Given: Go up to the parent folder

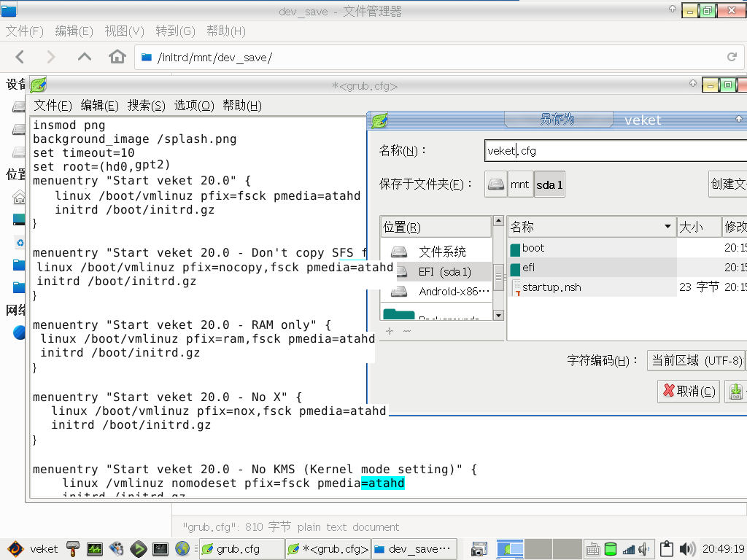Looking at the screenshot, I should (x=85, y=57).
